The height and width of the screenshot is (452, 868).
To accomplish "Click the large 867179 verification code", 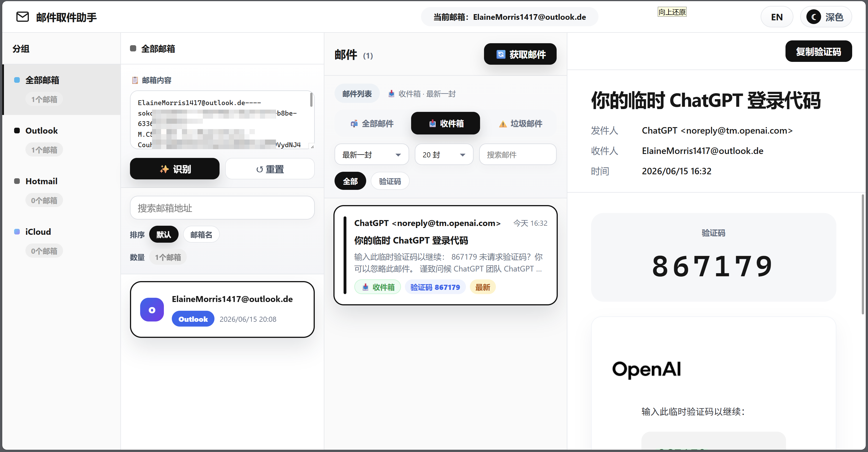I will point(713,266).
